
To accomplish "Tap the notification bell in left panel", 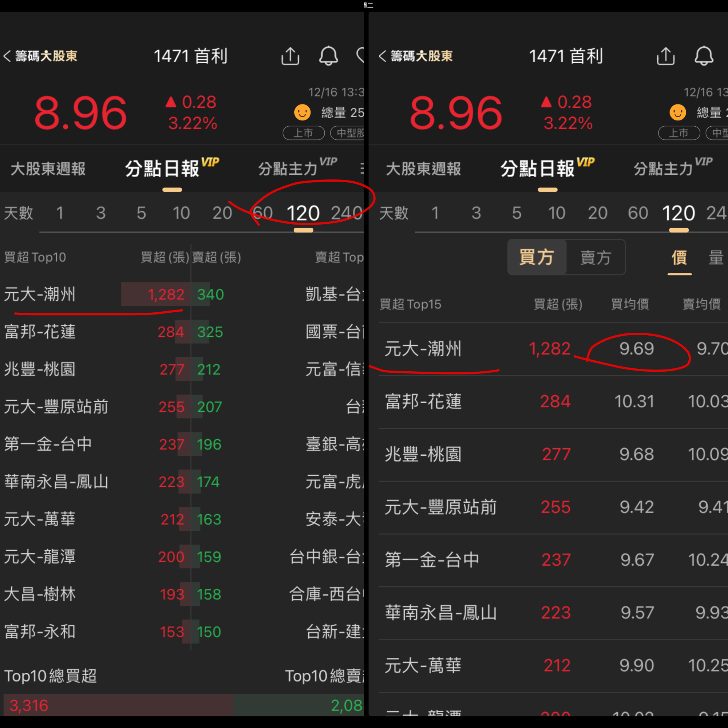I will point(329,56).
